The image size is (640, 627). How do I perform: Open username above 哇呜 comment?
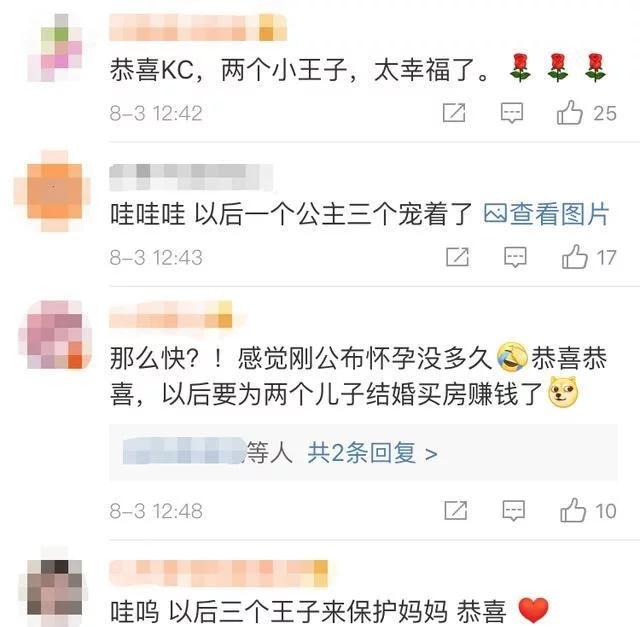(x=218, y=573)
